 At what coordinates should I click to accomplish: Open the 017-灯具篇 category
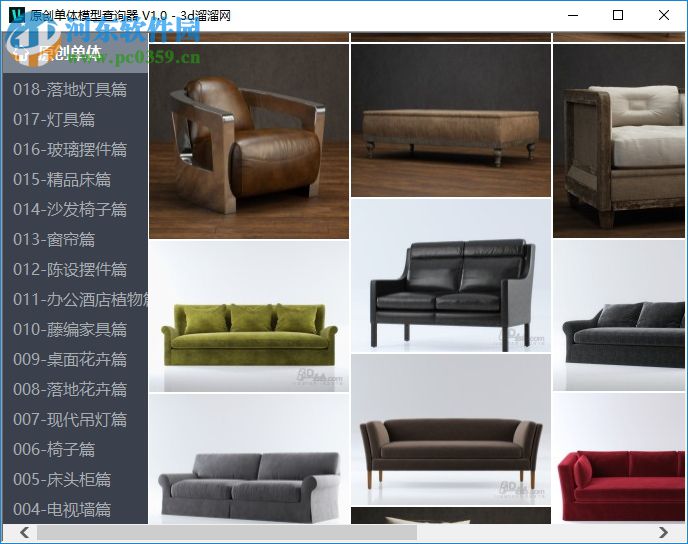coord(54,119)
